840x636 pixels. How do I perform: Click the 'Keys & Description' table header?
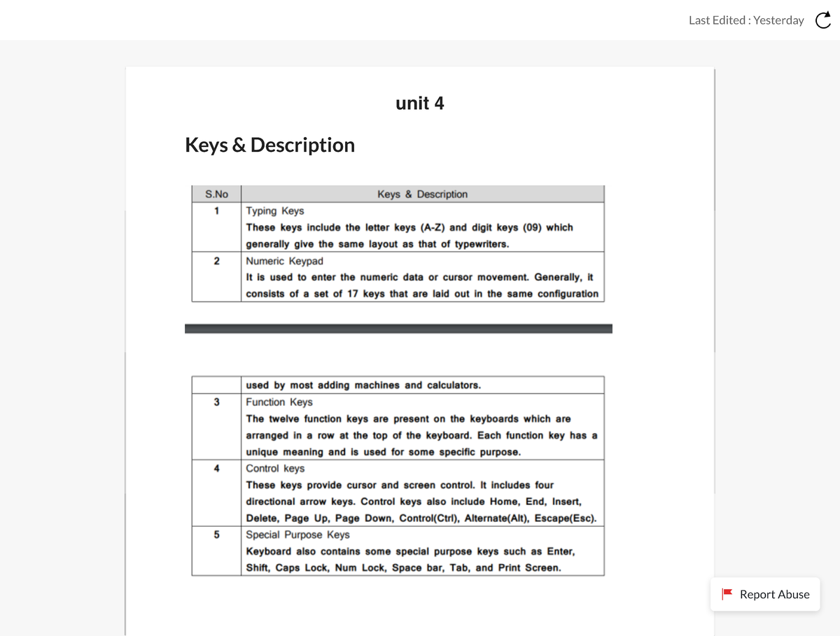tap(422, 194)
